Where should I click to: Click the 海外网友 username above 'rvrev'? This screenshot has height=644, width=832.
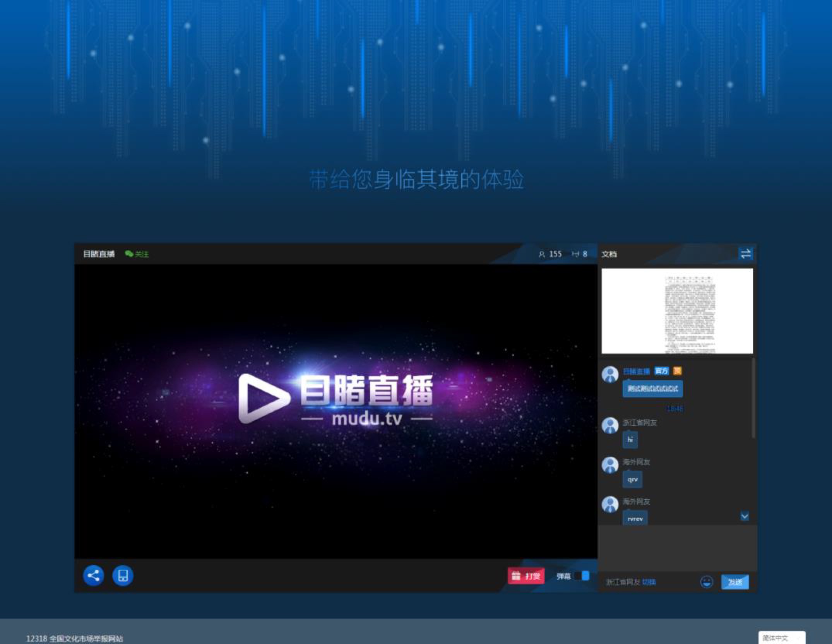636,502
